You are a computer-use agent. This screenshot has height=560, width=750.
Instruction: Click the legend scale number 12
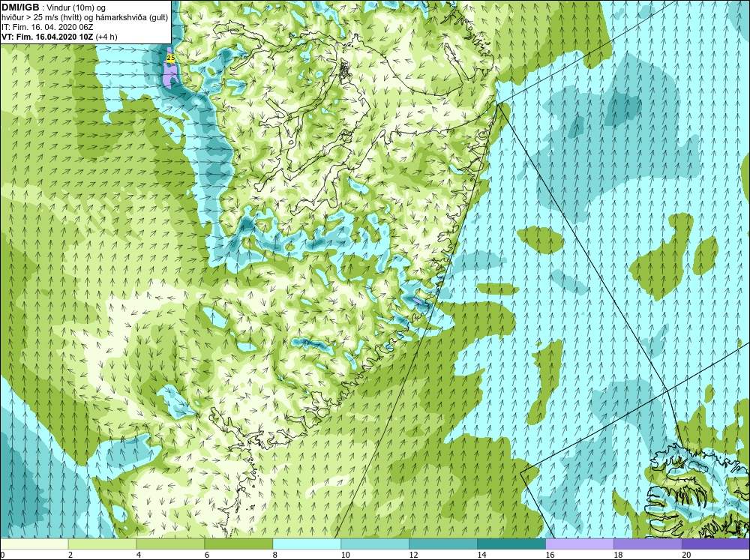click(x=413, y=555)
